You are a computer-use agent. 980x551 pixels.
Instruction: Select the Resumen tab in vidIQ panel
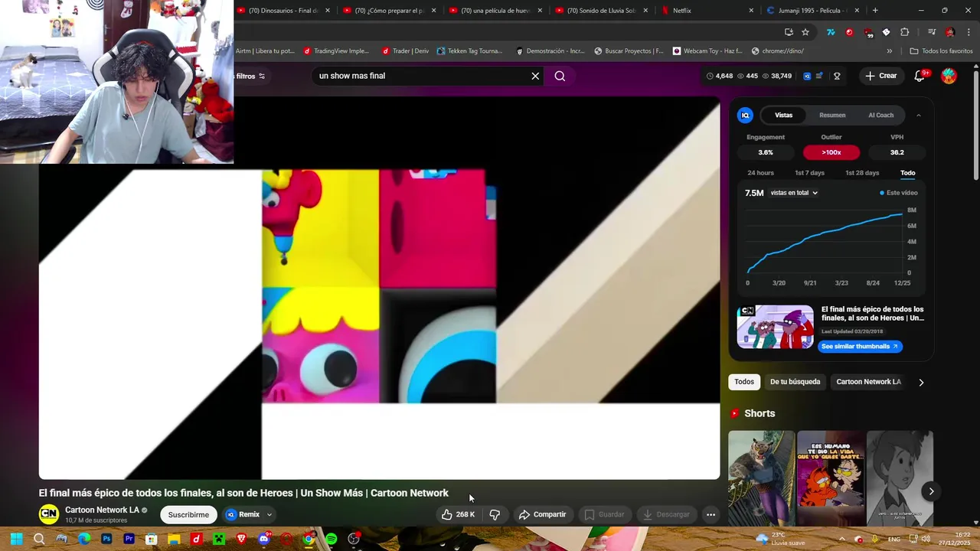832,116
